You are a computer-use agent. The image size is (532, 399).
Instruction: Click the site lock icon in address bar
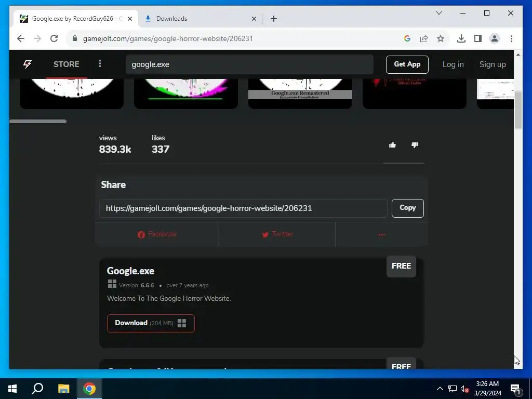coord(75,38)
